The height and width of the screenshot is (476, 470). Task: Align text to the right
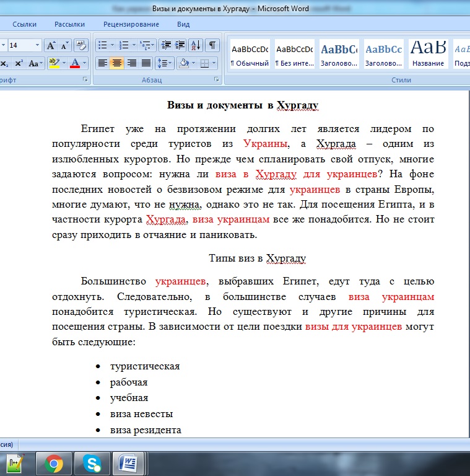tap(131, 63)
